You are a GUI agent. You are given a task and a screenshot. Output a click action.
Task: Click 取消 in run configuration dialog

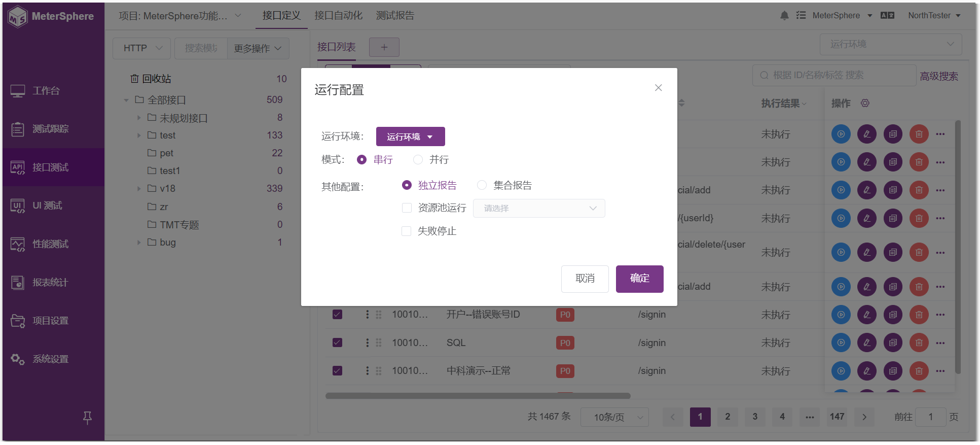click(x=585, y=279)
